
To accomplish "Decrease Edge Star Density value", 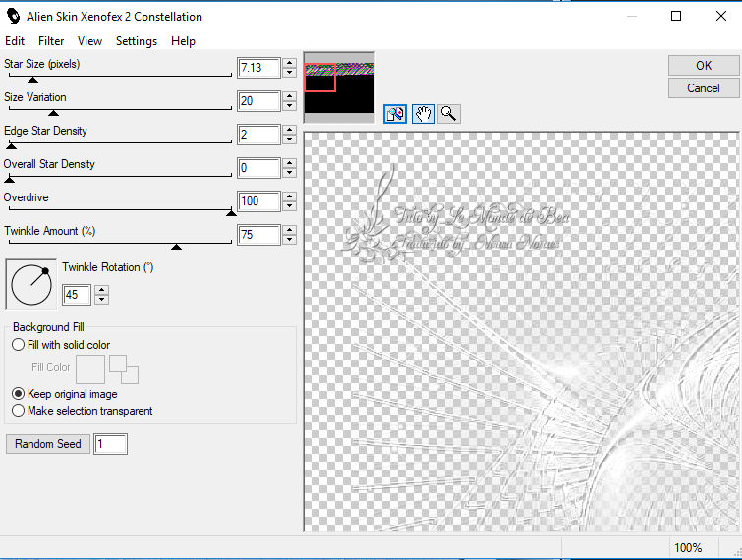I will click(x=290, y=140).
